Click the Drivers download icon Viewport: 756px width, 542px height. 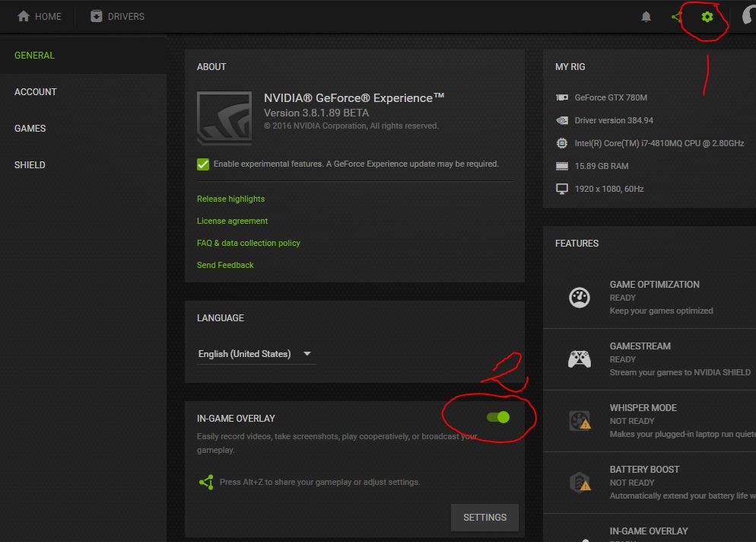pyautogui.click(x=97, y=17)
